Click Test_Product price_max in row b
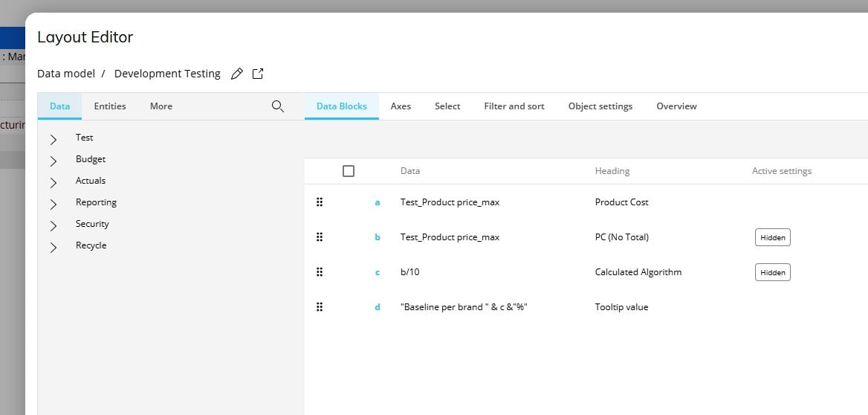868x415 pixels. (x=450, y=237)
